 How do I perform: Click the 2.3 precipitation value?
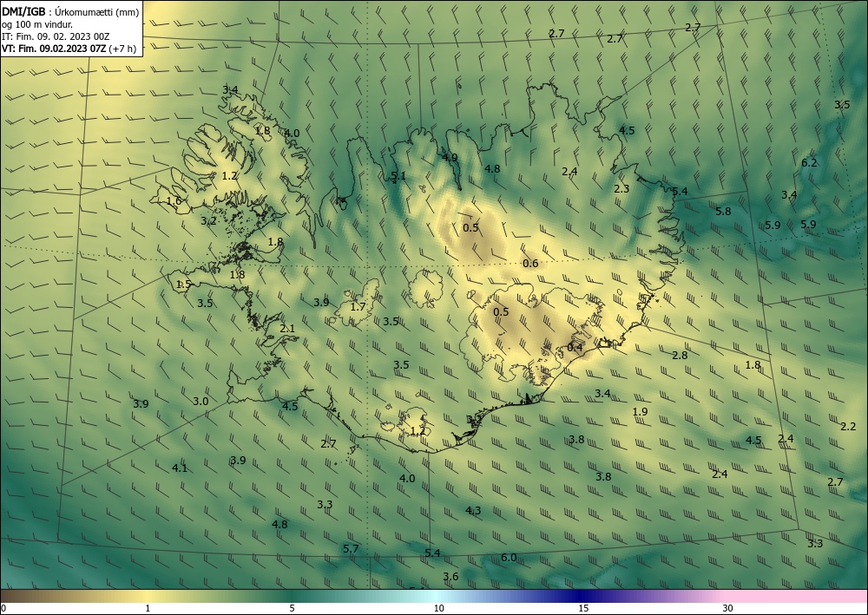621,188
